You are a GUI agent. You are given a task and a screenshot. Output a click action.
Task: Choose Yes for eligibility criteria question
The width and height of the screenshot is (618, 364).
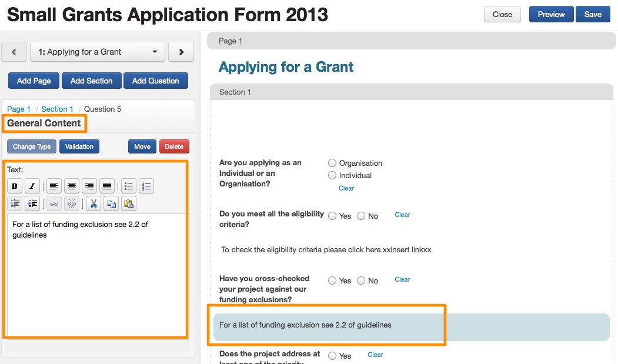click(333, 216)
